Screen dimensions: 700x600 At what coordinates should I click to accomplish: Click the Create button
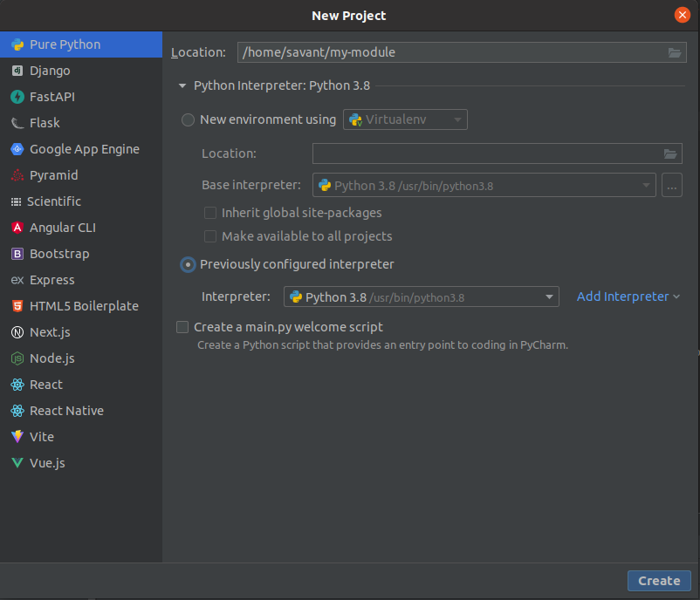tap(658, 581)
